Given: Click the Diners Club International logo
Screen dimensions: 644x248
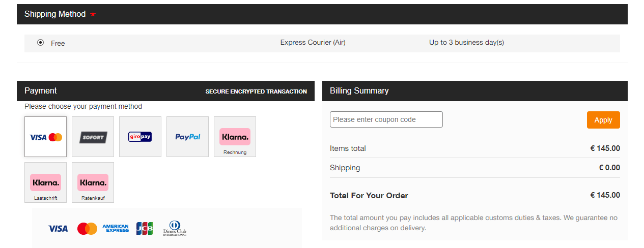Looking at the screenshot, I should pos(175,229).
